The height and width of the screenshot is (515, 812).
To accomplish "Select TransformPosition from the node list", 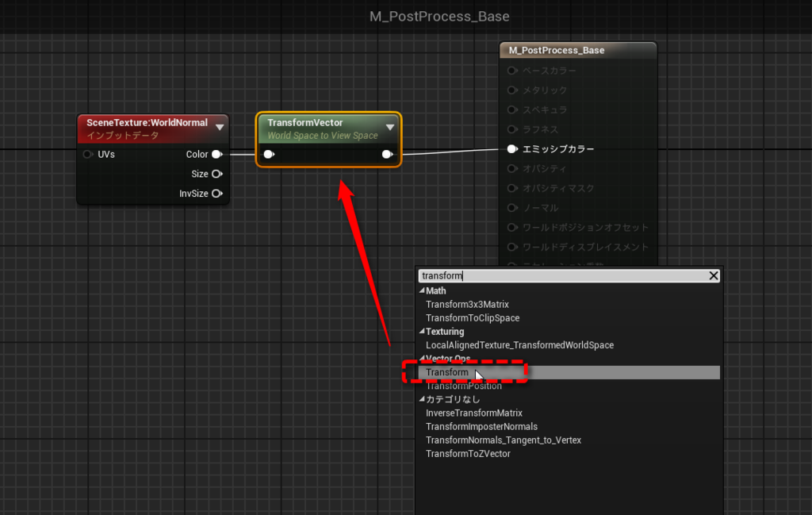I will click(463, 386).
